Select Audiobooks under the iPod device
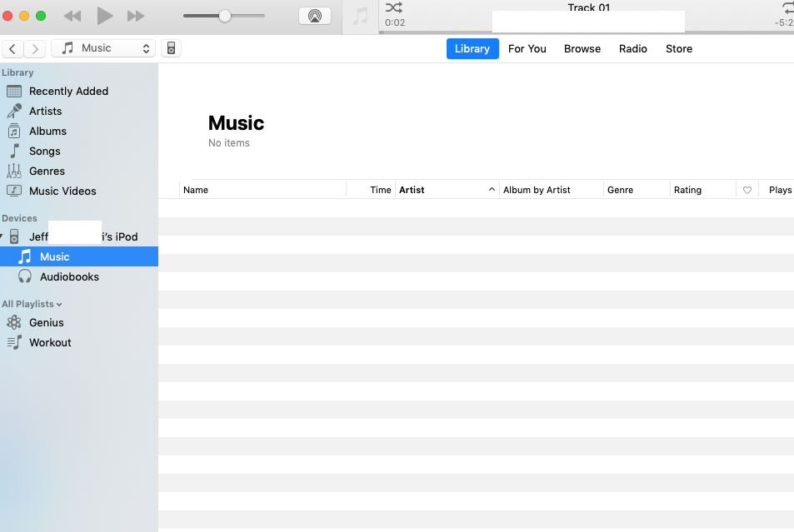 [79, 277]
